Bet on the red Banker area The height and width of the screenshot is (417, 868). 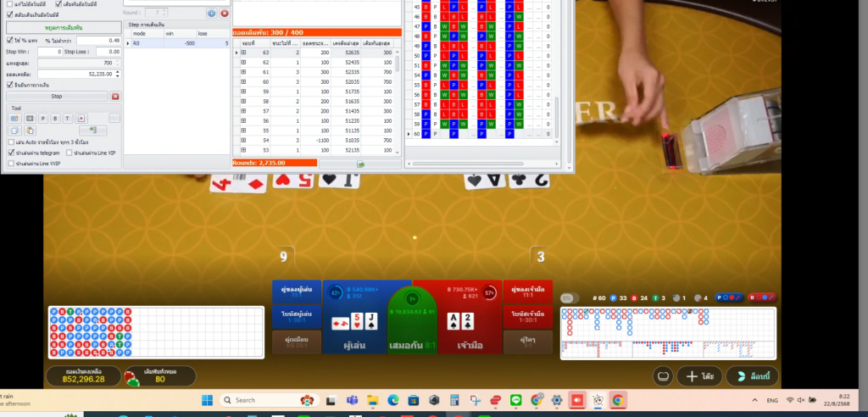click(458, 323)
